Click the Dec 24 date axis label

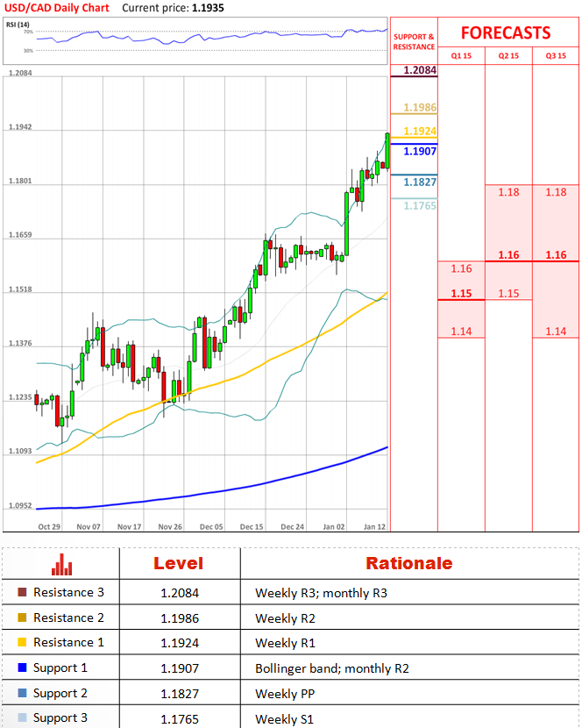[293, 526]
